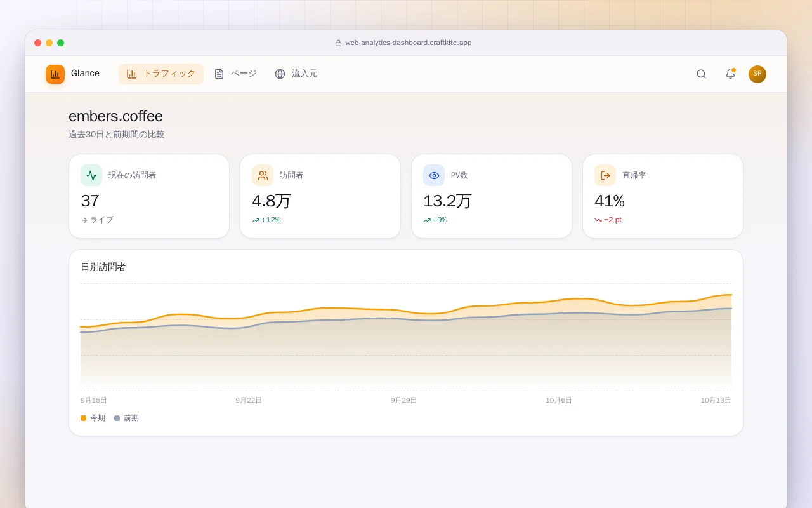Click the Glance orange logo icon
The width and height of the screenshot is (812, 508).
click(x=55, y=74)
